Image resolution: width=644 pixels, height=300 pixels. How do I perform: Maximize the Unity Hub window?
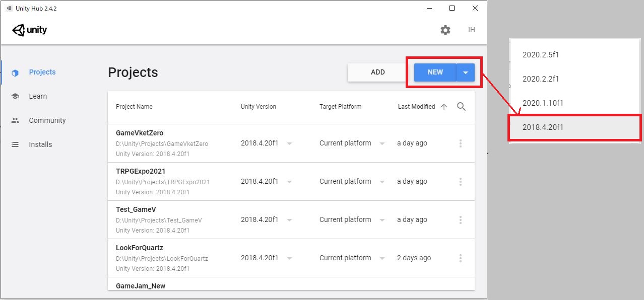click(x=452, y=8)
